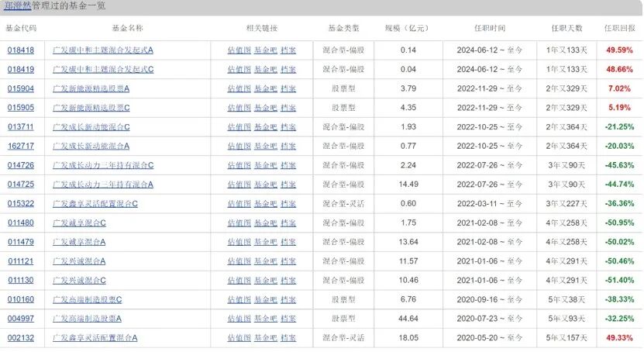
Task: Click the 任职回报 column header
Action: point(618,28)
